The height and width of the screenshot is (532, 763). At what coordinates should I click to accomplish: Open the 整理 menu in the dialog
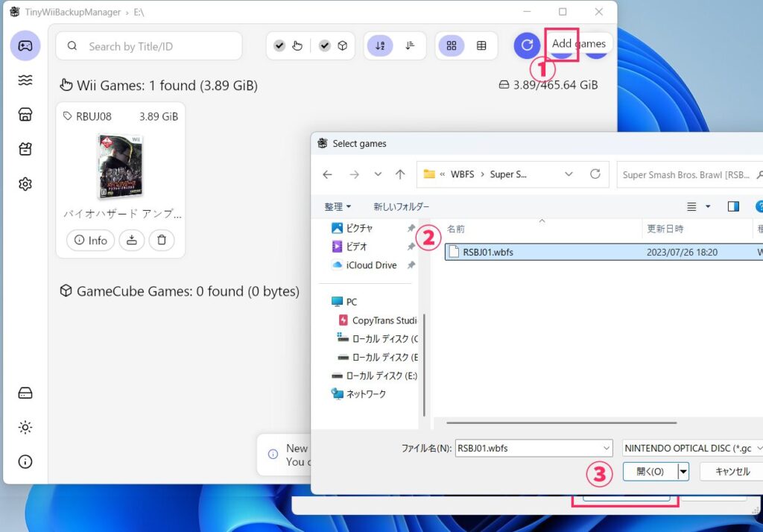[x=338, y=206]
